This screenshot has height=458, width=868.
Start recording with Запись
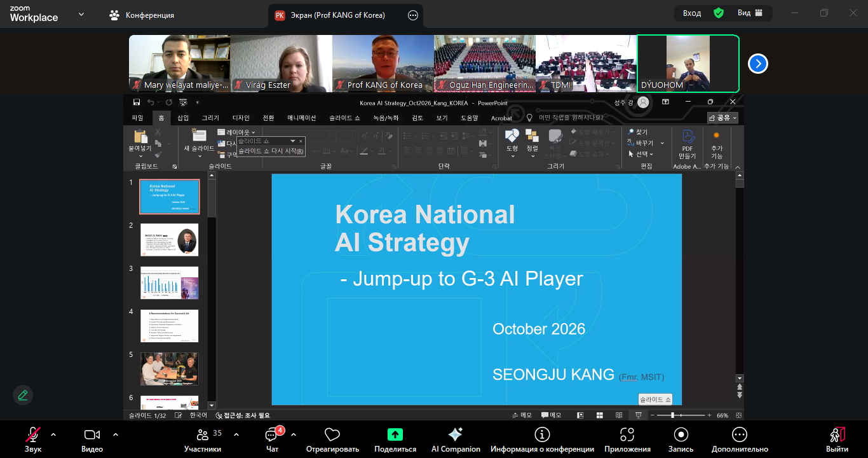click(x=681, y=440)
